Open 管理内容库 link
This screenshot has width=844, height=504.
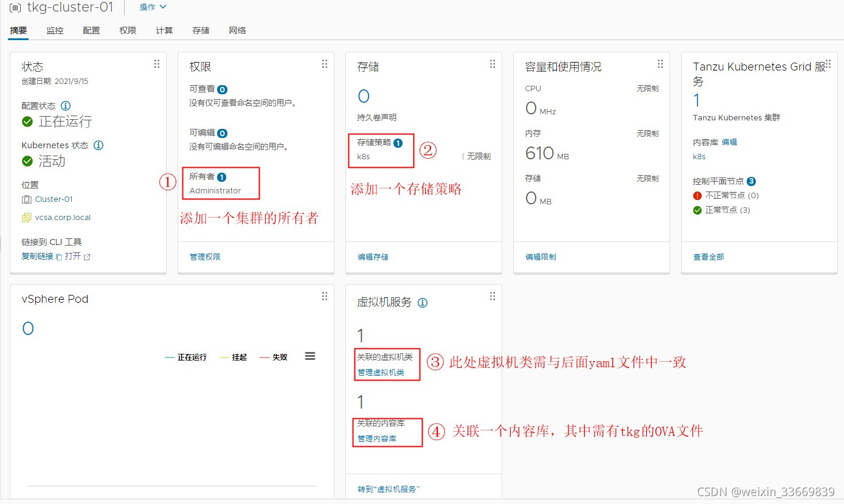(x=377, y=439)
